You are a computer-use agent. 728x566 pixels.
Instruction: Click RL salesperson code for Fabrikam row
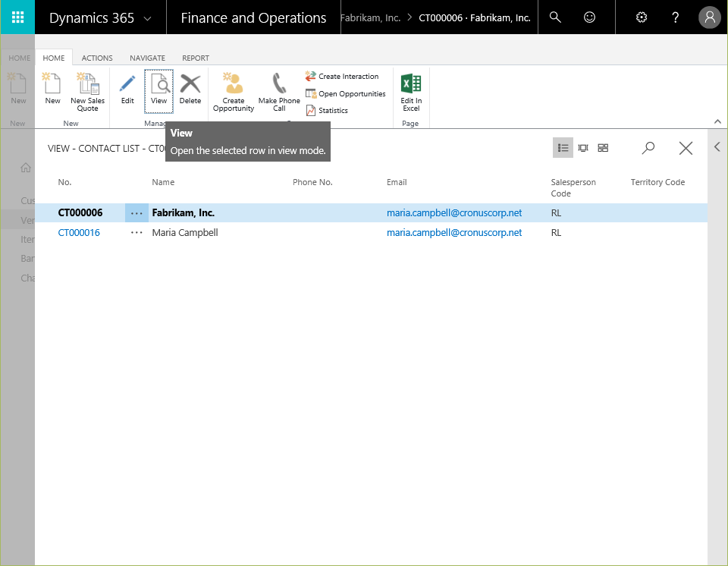pyautogui.click(x=556, y=213)
